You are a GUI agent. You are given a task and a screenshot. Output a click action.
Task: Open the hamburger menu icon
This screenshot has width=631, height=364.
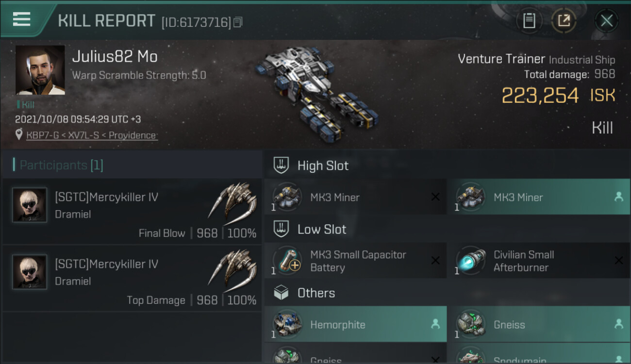(22, 19)
